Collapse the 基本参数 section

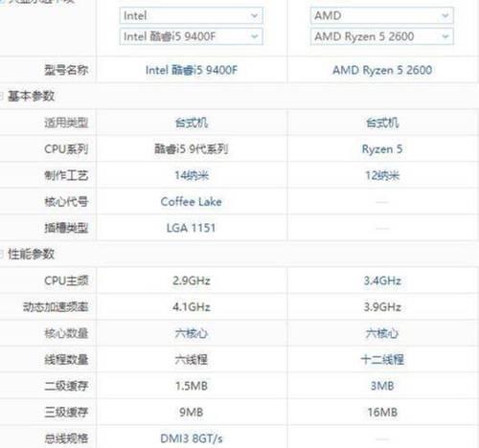[2, 96]
